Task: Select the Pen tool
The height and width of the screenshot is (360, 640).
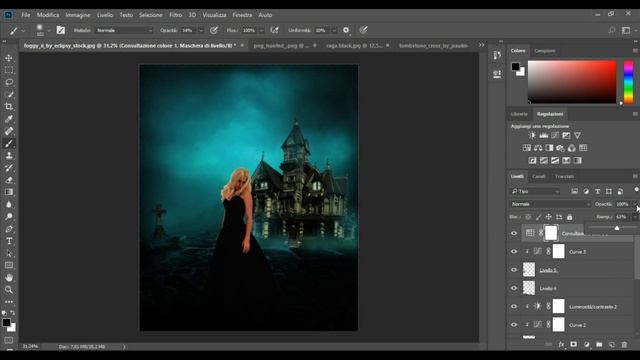Action: (9, 229)
